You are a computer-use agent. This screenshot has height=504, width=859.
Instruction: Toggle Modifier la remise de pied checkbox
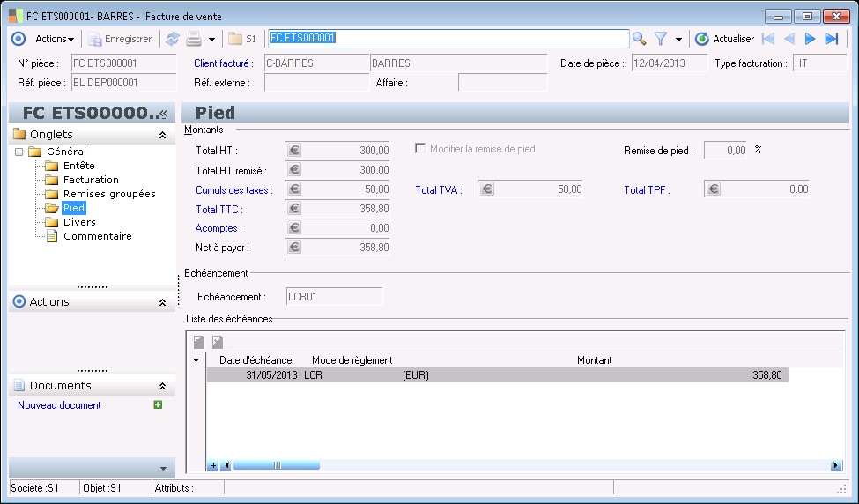[420, 149]
